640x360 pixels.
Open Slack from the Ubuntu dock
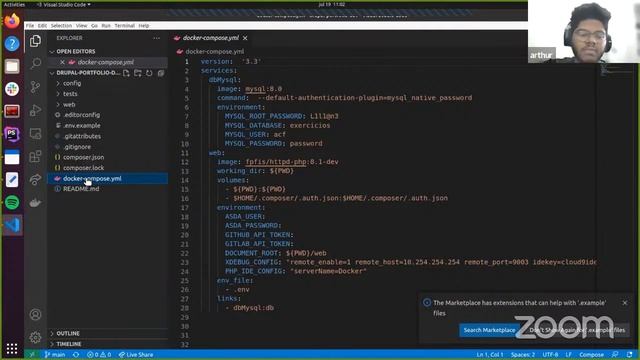tap(12, 89)
